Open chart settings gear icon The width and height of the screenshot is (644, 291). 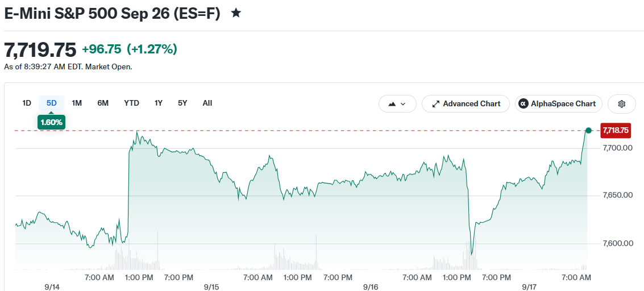tap(621, 104)
